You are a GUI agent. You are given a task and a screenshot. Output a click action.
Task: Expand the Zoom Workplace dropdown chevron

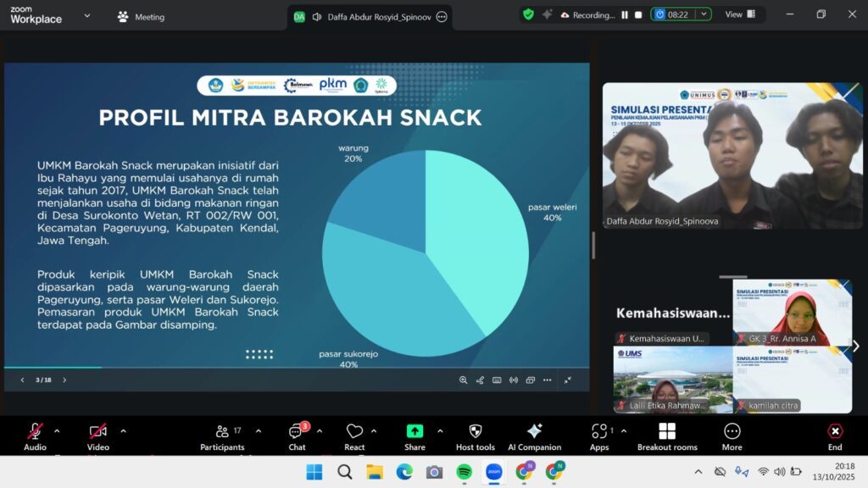86,15
